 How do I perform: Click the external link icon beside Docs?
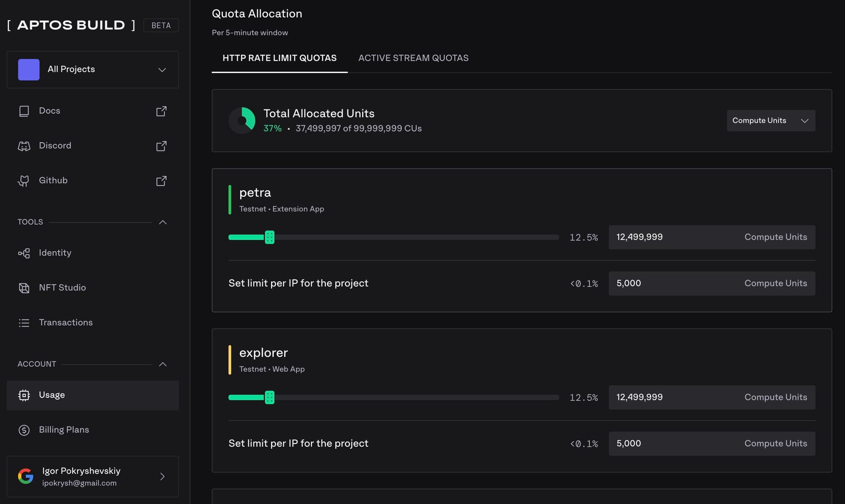pyautogui.click(x=162, y=111)
